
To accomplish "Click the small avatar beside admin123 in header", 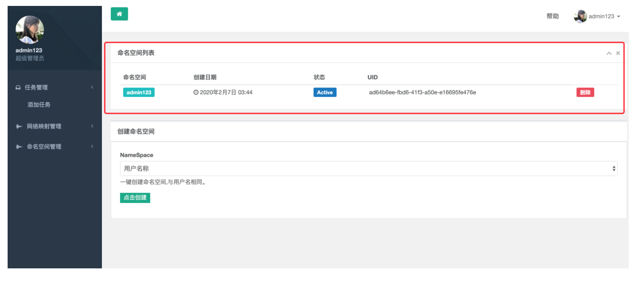I will [580, 16].
